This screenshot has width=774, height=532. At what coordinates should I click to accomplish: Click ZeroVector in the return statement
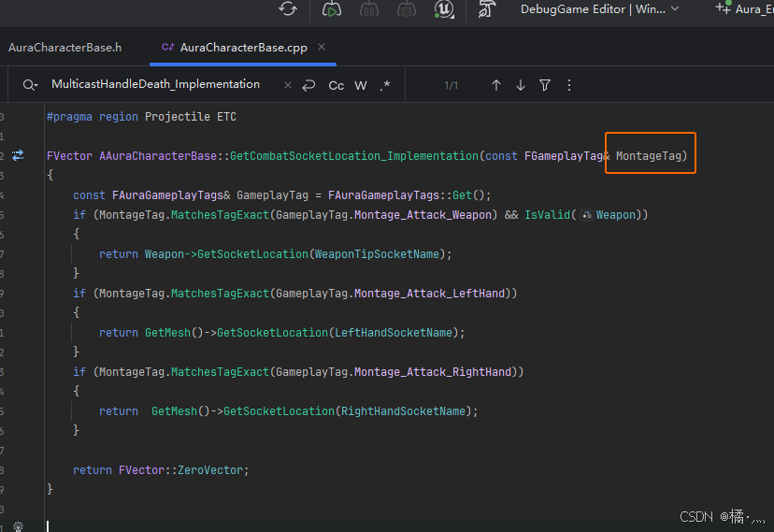(209, 470)
